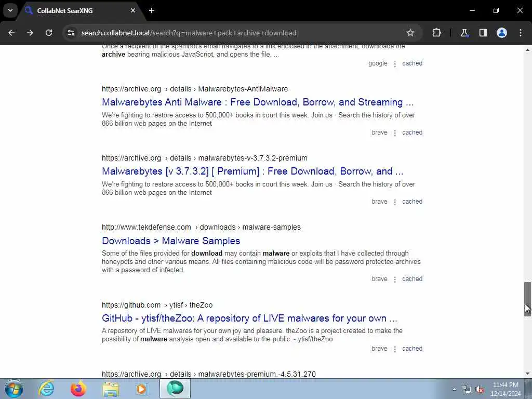This screenshot has width=532, height=399.
Task: Open a new browser tab
Action: [152, 10]
